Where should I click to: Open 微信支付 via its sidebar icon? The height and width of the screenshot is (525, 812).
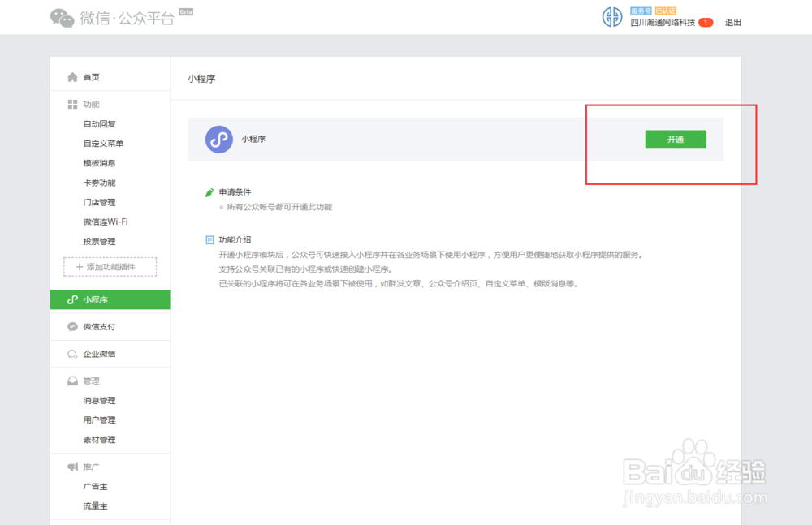pyautogui.click(x=71, y=328)
